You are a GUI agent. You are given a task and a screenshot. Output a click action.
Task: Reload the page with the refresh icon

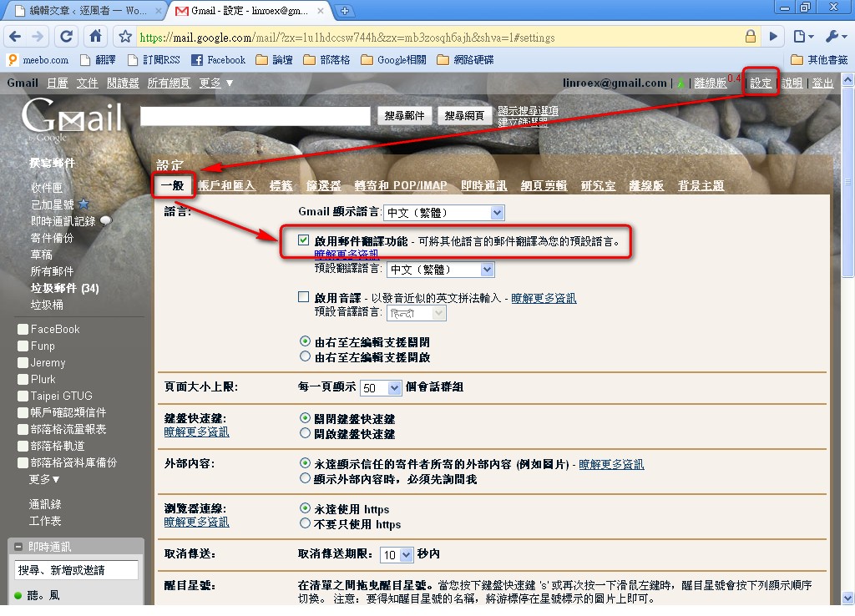coord(66,37)
